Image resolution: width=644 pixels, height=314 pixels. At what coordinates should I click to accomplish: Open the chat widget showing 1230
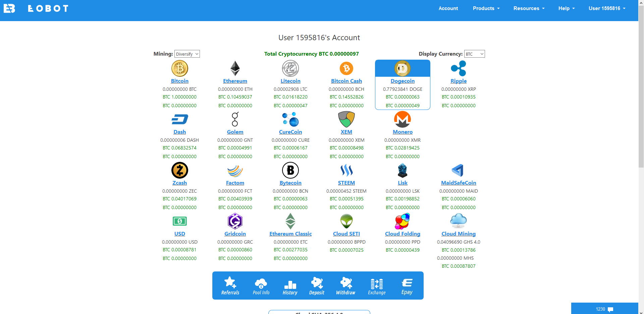[x=604, y=309]
